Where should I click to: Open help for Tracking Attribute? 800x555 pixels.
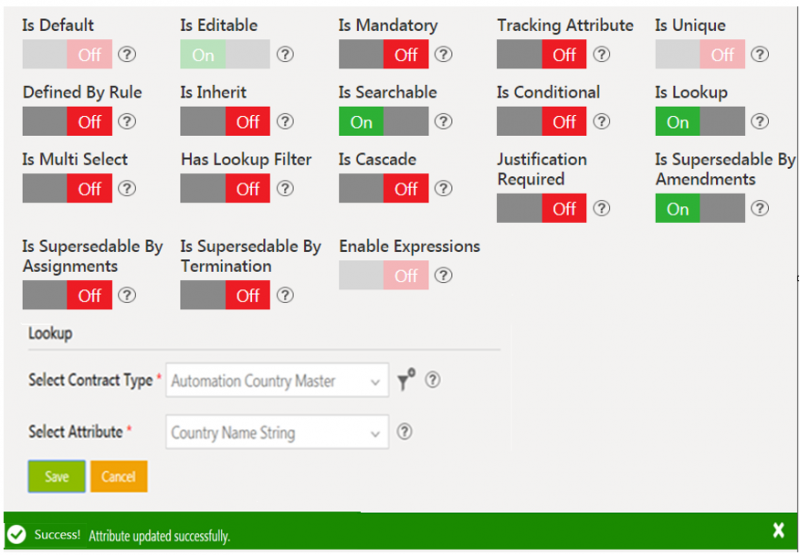[602, 55]
